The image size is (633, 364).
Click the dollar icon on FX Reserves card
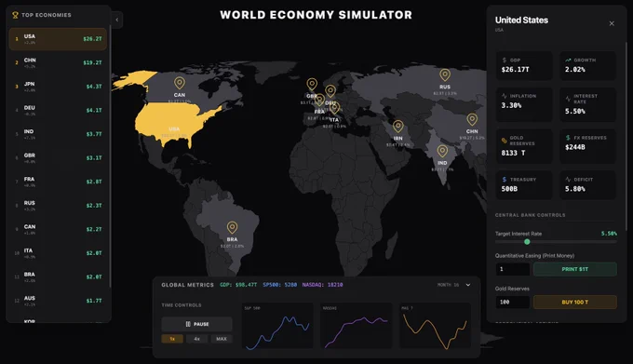pyautogui.click(x=568, y=138)
